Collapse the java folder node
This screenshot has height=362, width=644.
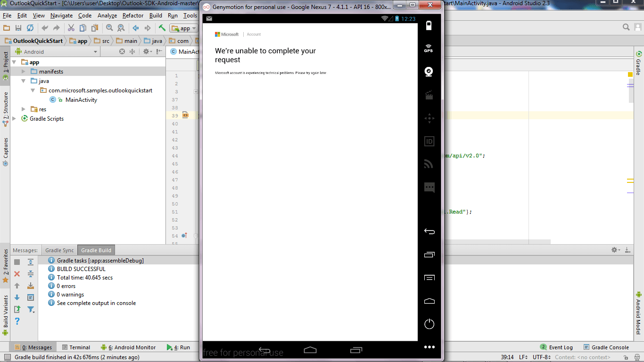[24, 81]
